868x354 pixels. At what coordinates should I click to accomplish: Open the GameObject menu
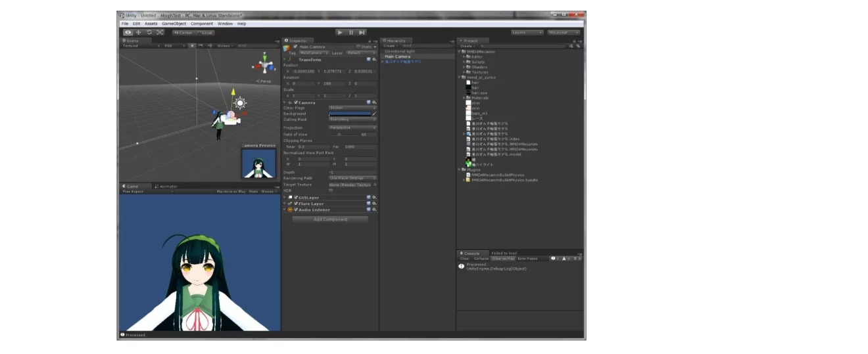point(174,24)
